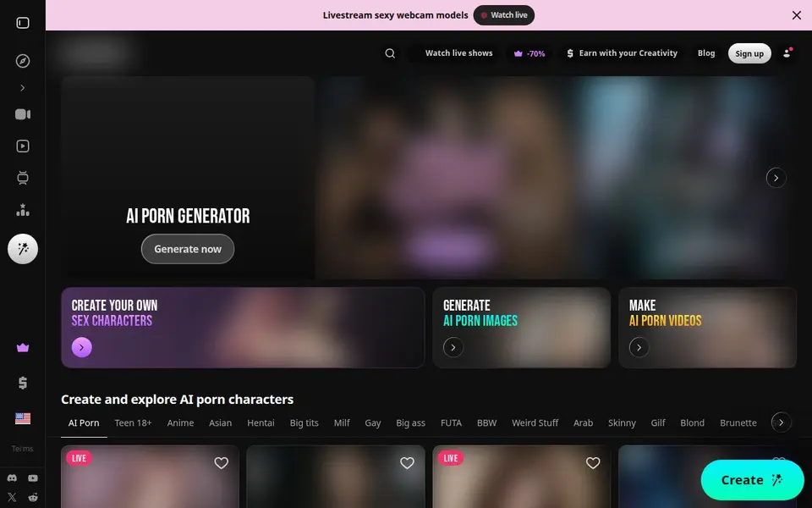Image resolution: width=812 pixels, height=508 pixels.
Task: Open arrow on Make AI Videos card
Action: (x=639, y=347)
